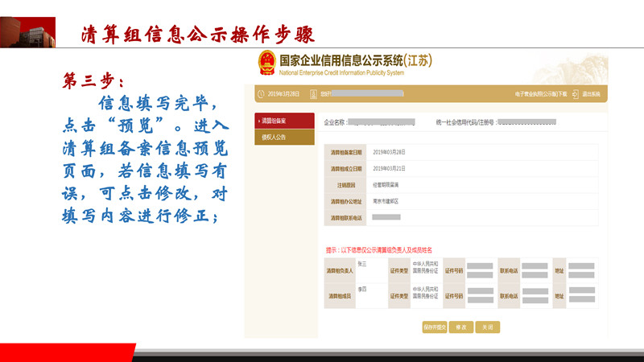Viewport: 644px width, 362px height.
Task: Switch to the 债权人公告 sidebar tab
Action: pyautogui.click(x=279, y=137)
